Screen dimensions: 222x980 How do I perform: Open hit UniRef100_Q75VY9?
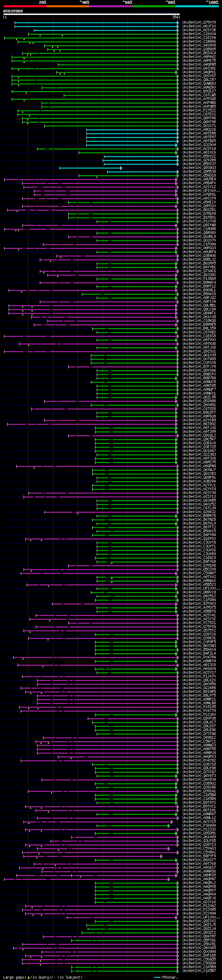pyautogui.click(x=199, y=23)
